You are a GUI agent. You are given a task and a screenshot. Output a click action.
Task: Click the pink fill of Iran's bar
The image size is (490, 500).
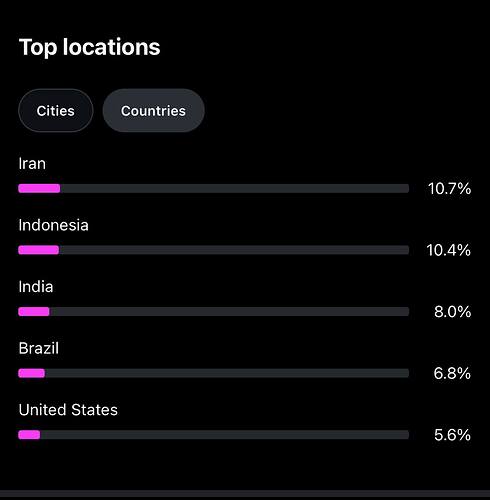pos(39,189)
